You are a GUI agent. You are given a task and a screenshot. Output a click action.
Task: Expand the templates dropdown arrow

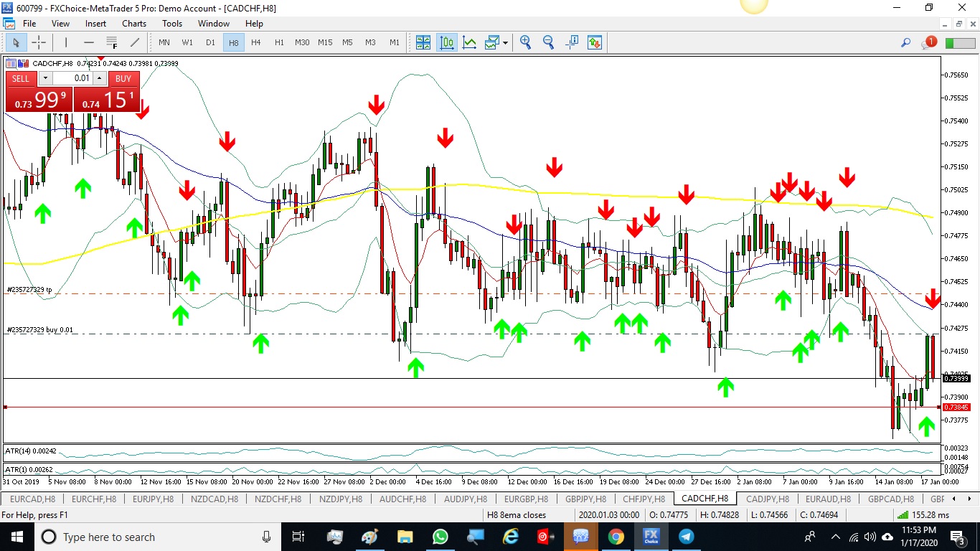tap(506, 42)
